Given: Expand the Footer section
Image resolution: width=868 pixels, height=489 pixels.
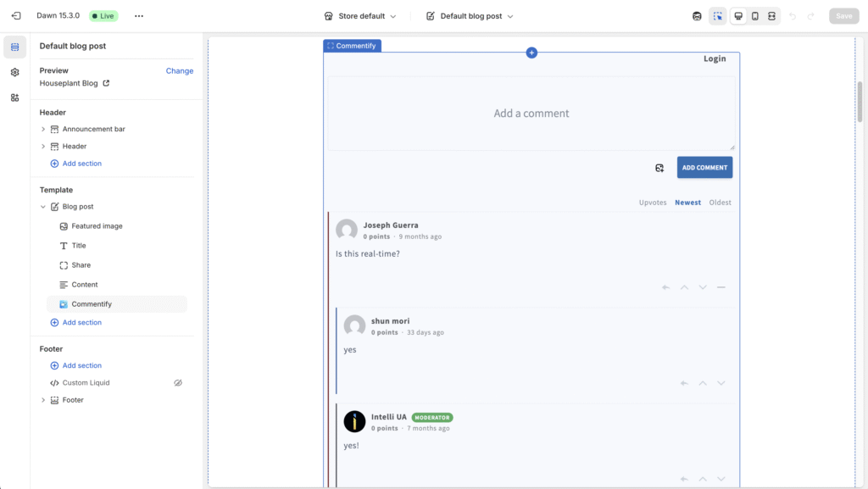Looking at the screenshot, I should [x=43, y=400].
